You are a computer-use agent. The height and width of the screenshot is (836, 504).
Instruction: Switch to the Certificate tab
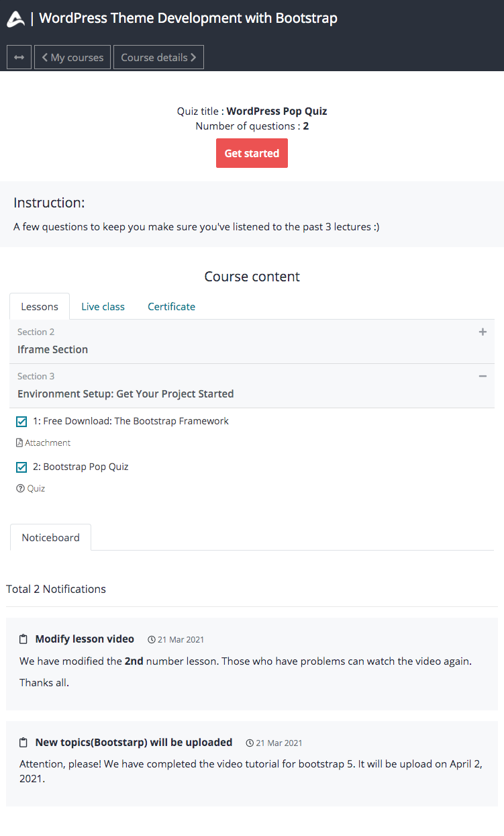171,306
